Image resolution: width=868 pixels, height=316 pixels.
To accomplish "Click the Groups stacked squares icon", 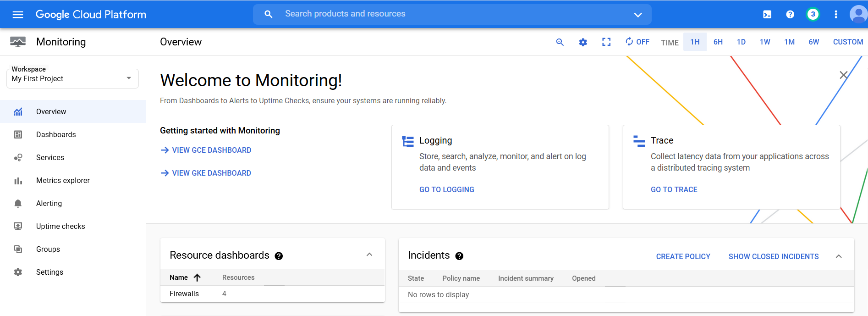I will pyautogui.click(x=18, y=249).
